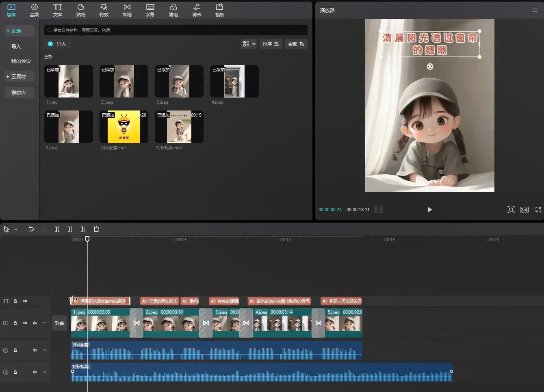This screenshot has height=392, width=544.
Task: Open the 排序 sort dropdown
Action: pos(271,44)
